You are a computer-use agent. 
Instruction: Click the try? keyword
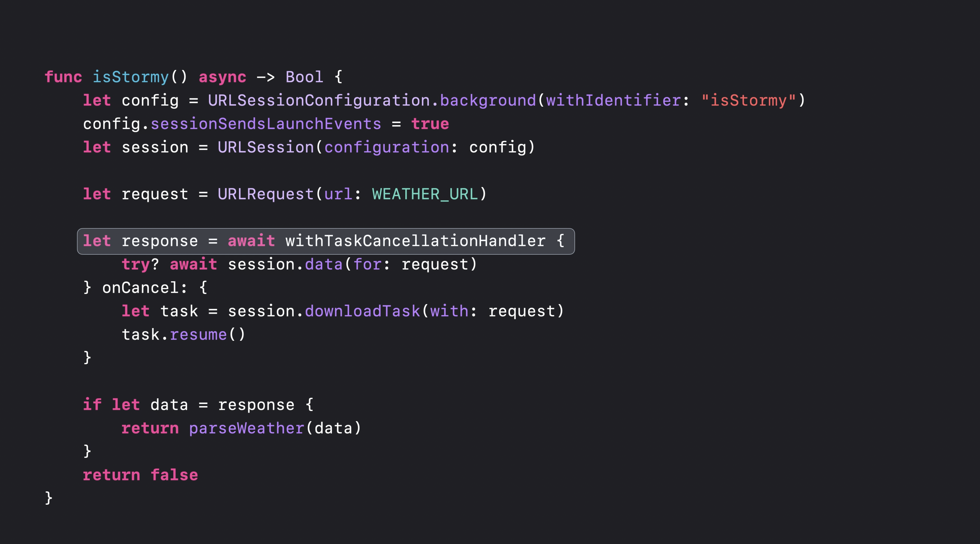[140, 264]
